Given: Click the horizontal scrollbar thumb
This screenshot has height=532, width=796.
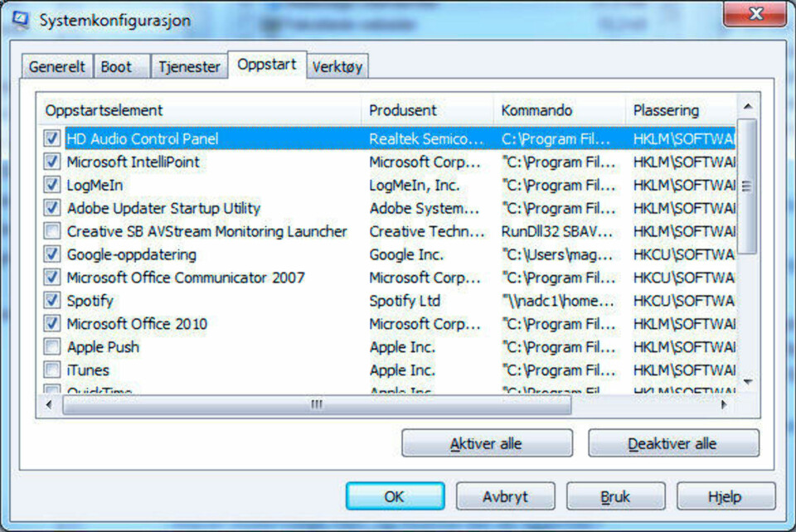Looking at the screenshot, I should coord(317,404).
